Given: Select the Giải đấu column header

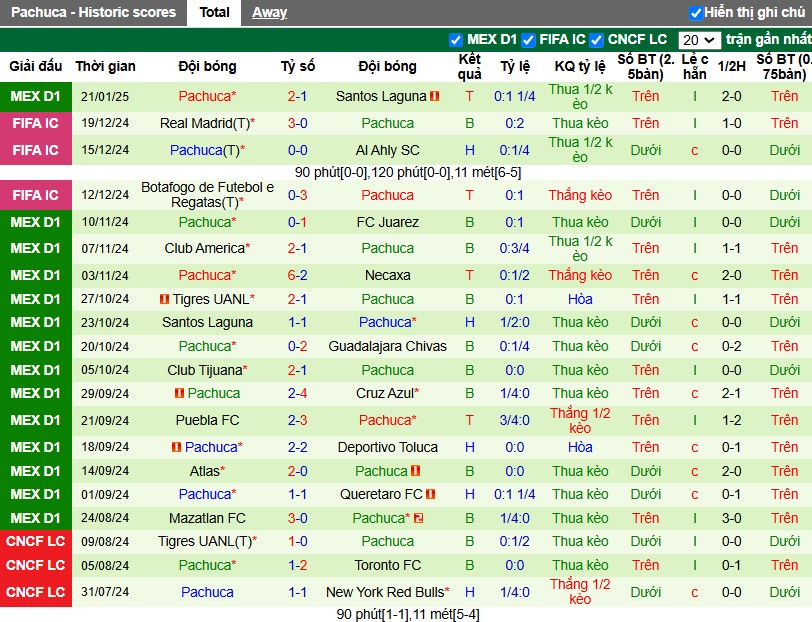Looking at the screenshot, I should tap(36, 66).
